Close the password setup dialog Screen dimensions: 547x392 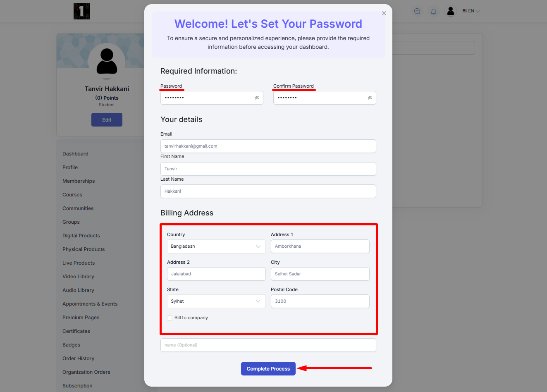tap(384, 13)
